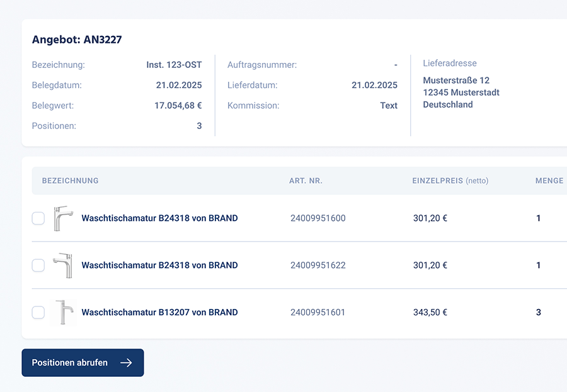The width and height of the screenshot is (567, 392).
Task: Click the Angebot: AN3227 heading
Action: tap(77, 40)
